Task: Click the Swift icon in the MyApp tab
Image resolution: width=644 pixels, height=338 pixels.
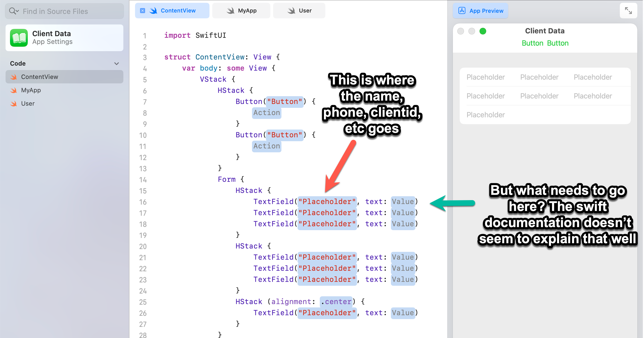Action: [230, 11]
